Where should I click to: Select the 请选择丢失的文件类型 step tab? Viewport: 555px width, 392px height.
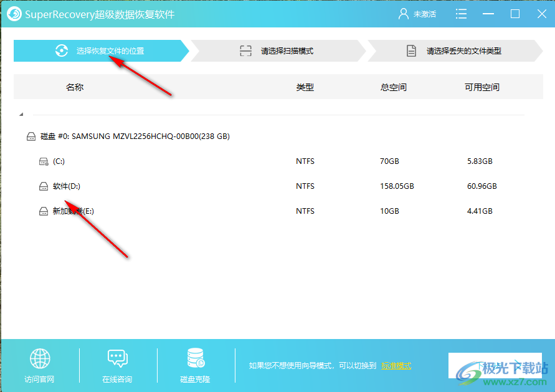(x=455, y=50)
